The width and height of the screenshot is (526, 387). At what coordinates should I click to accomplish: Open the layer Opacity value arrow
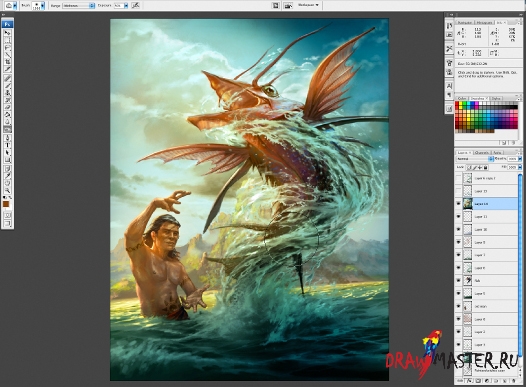[x=520, y=159]
